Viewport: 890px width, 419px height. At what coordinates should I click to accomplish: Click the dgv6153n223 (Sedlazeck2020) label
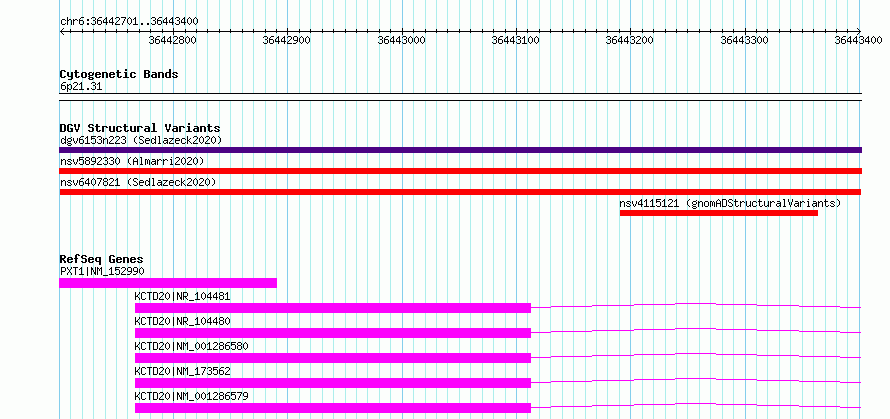pos(141,140)
